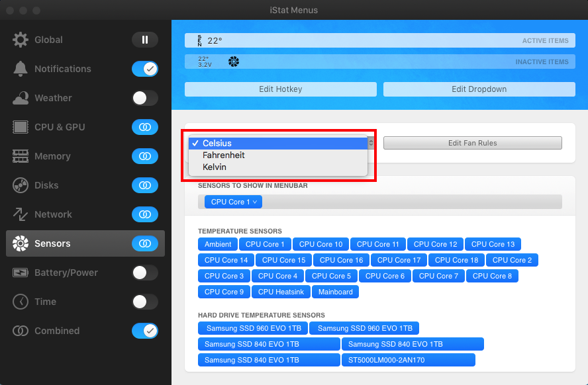The image size is (588, 385).
Task: Choose Fahrenheit from the unit menu
Action: (278, 155)
